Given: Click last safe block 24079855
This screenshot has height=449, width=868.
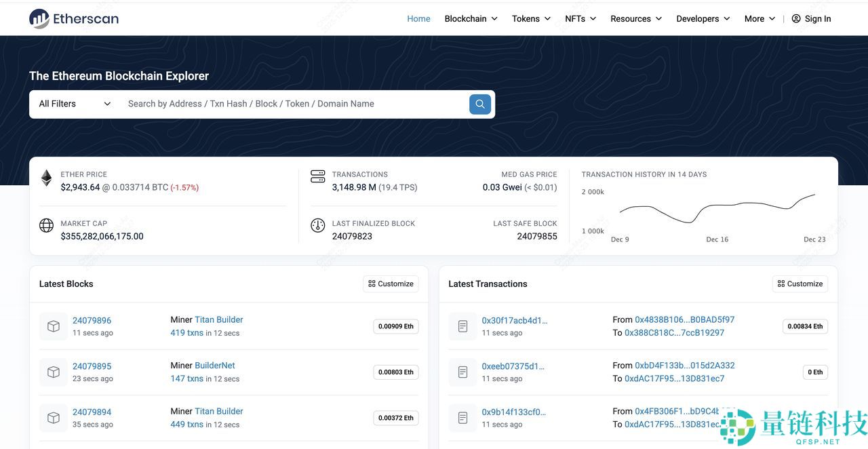Looking at the screenshot, I should pyautogui.click(x=537, y=236).
